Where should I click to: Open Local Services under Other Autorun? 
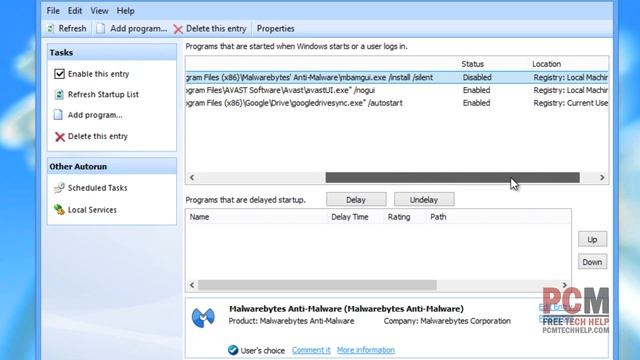tap(92, 210)
